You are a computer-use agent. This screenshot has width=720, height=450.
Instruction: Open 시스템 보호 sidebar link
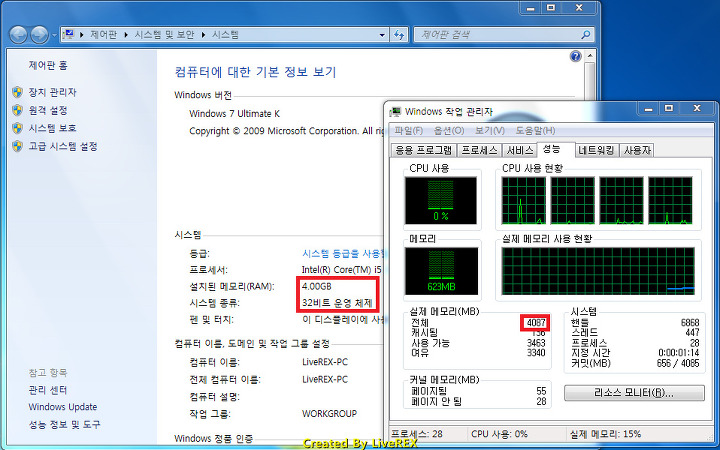(52, 128)
